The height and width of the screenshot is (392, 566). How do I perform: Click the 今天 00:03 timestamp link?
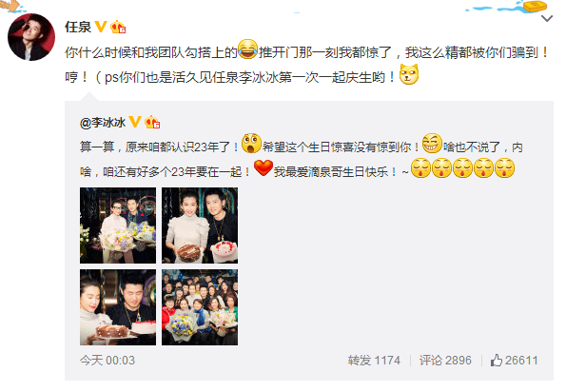107,361
